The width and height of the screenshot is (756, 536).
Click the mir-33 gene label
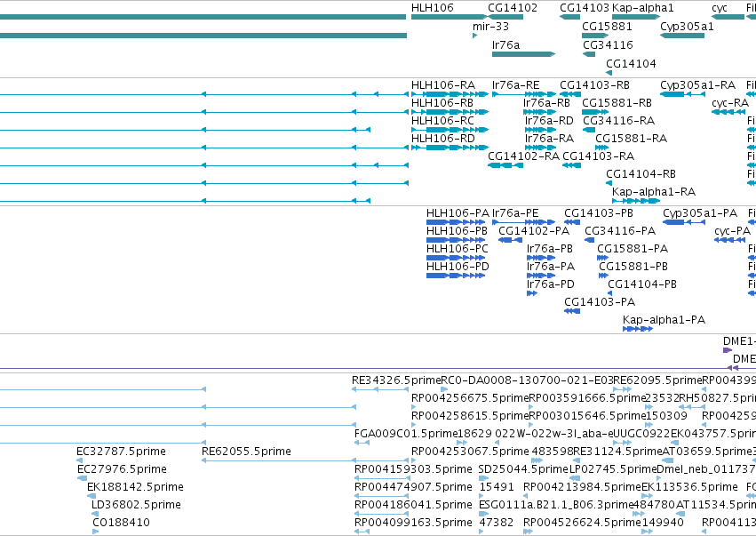[490, 26]
